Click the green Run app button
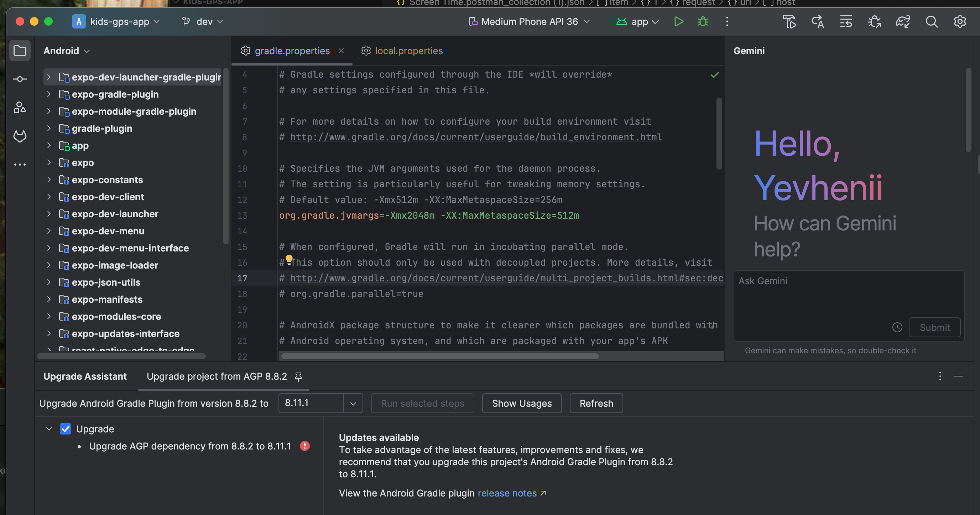 click(678, 22)
